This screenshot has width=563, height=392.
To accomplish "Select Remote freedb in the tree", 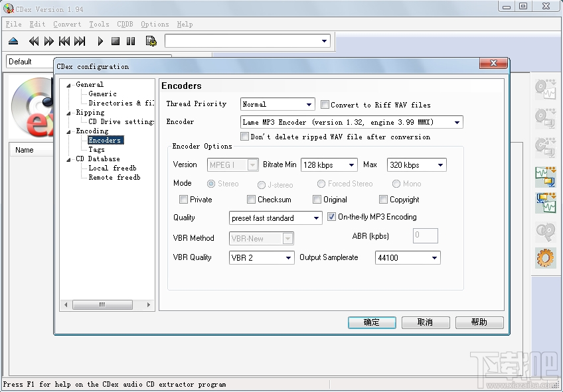I will point(114,177).
